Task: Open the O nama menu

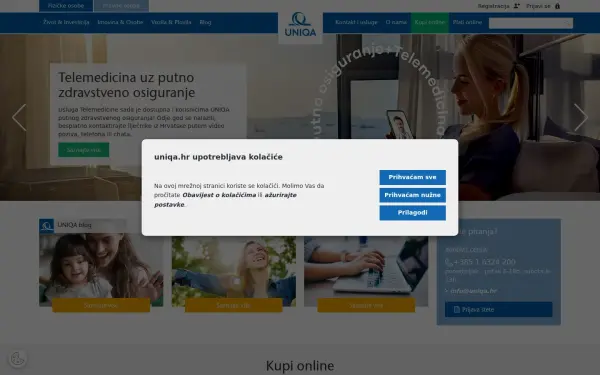Action: [396, 22]
